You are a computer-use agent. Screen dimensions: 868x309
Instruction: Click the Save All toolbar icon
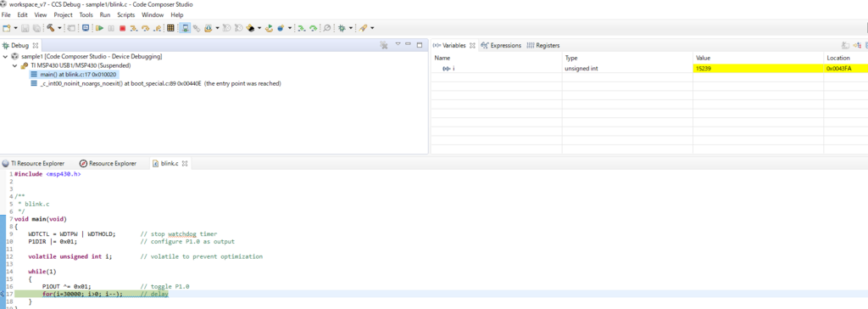pyautogui.click(x=36, y=28)
